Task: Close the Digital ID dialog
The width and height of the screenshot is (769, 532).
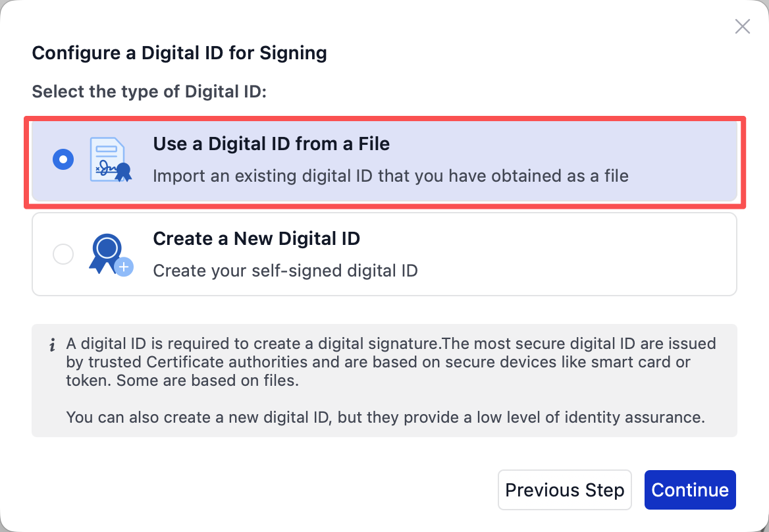Action: [x=742, y=26]
